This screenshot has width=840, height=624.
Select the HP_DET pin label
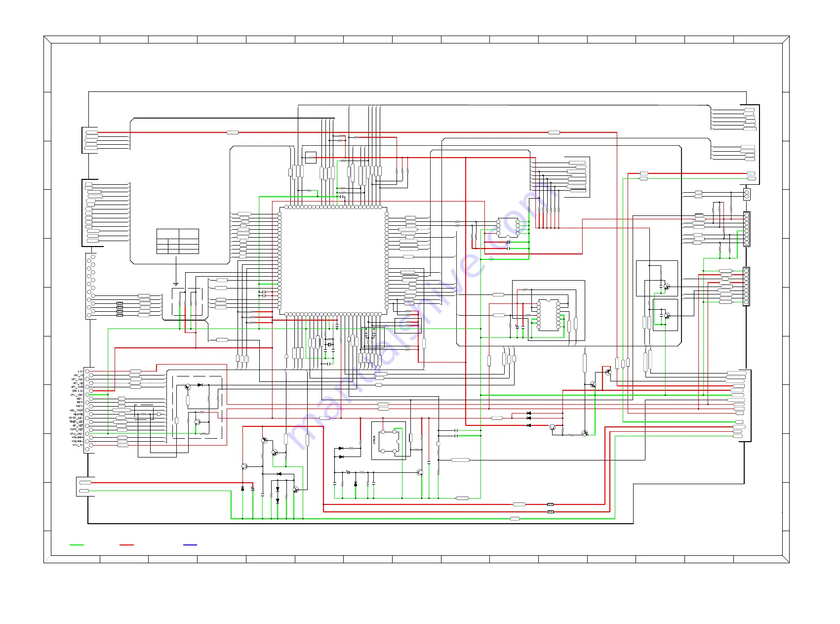pyautogui.click(x=78, y=426)
